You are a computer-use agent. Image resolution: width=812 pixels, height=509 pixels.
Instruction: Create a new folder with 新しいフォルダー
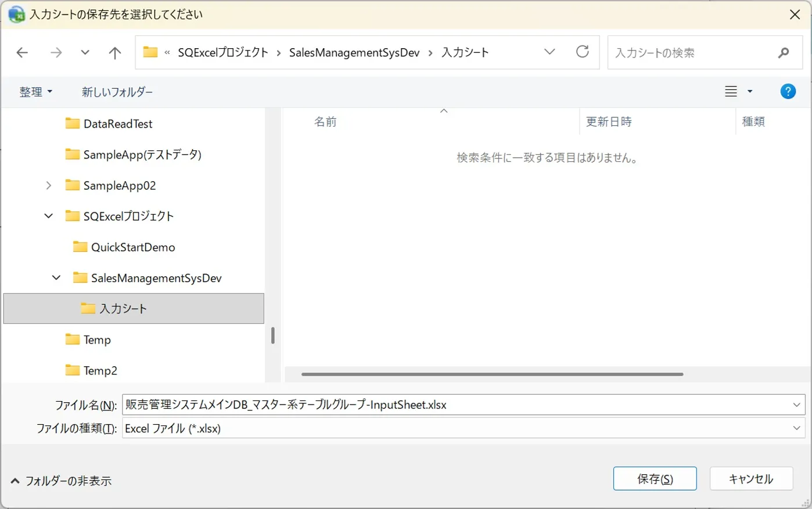pos(117,92)
